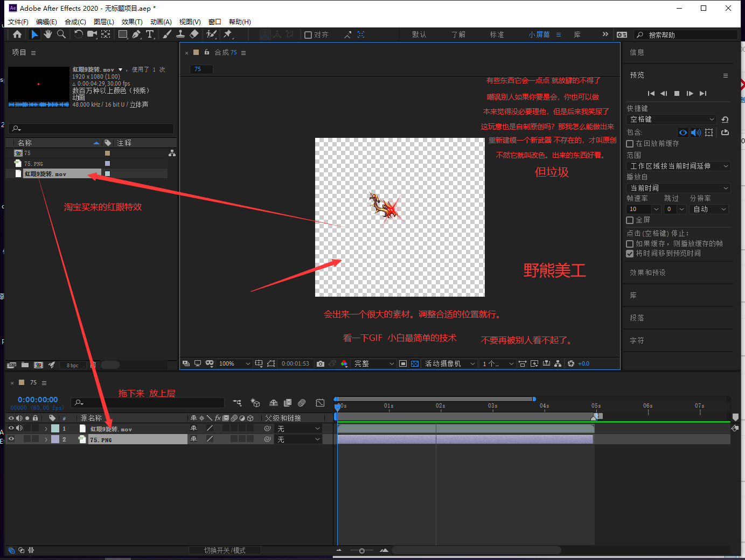Enable the 在回放前缓存 checkbox
Screen dimensions: 745x560
630,144
